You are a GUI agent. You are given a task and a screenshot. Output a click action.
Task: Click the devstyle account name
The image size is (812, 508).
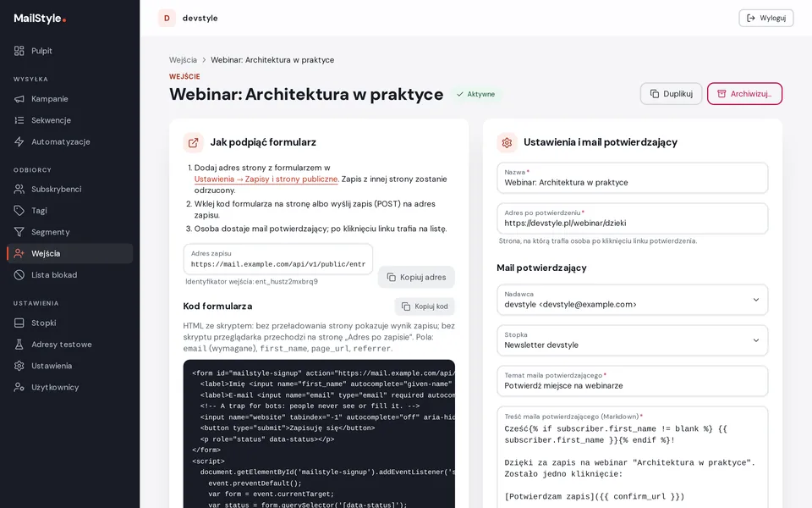(200, 18)
